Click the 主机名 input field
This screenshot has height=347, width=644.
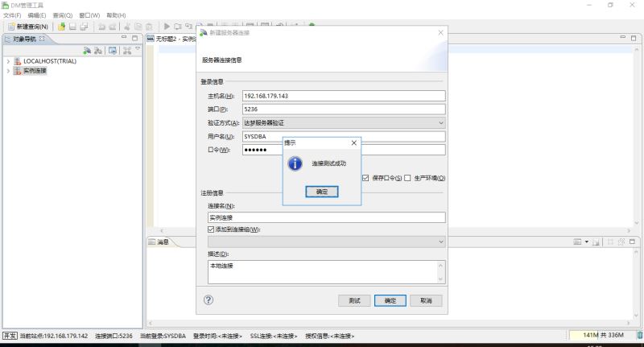pyautogui.click(x=344, y=96)
